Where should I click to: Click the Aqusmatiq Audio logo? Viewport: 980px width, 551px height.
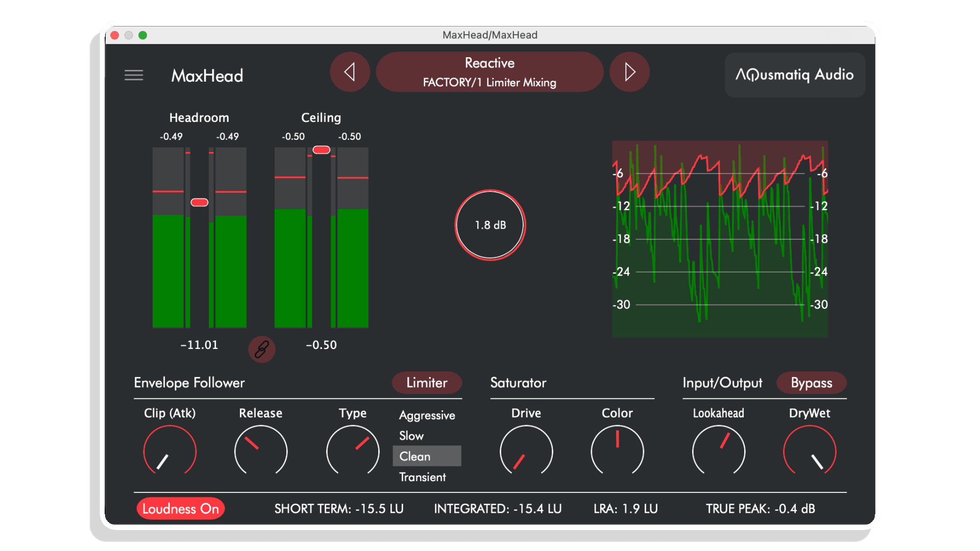click(x=795, y=75)
